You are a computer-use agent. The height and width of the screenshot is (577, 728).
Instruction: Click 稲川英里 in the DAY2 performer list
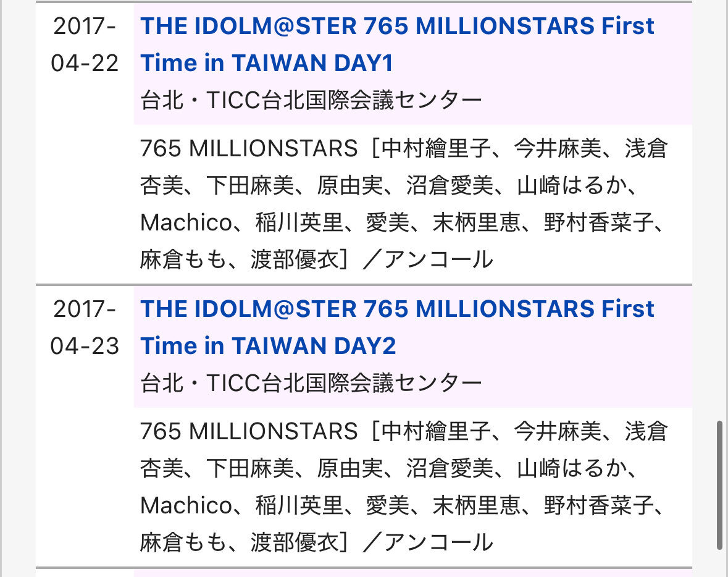tap(299, 505)
